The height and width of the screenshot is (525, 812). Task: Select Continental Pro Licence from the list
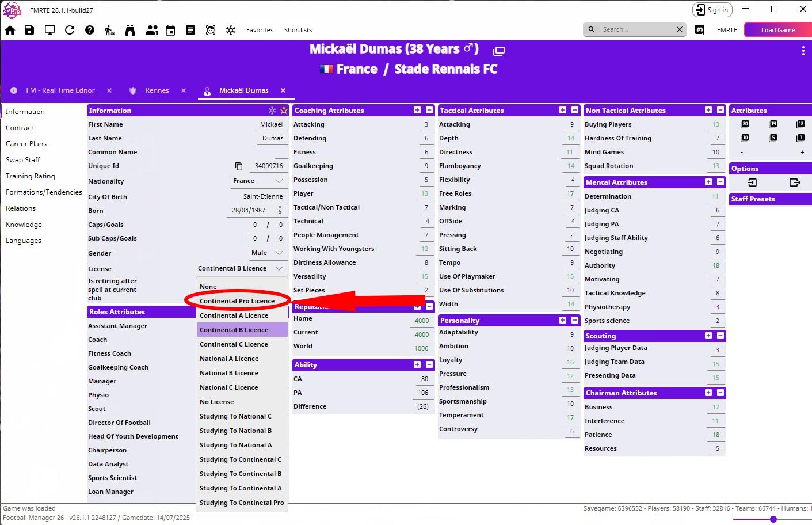point(237,301)
